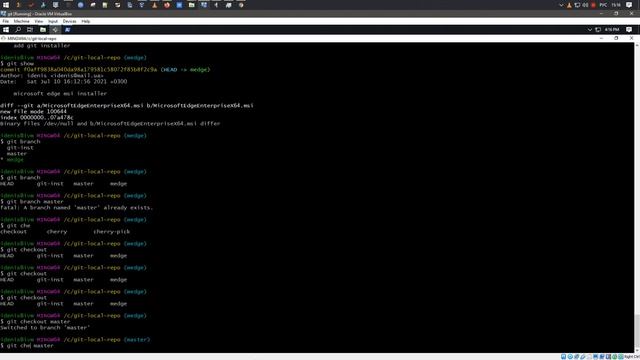Open the VirtualBox Help menu
This screenshot has height=360, width=640.
[x=86, y=21]
